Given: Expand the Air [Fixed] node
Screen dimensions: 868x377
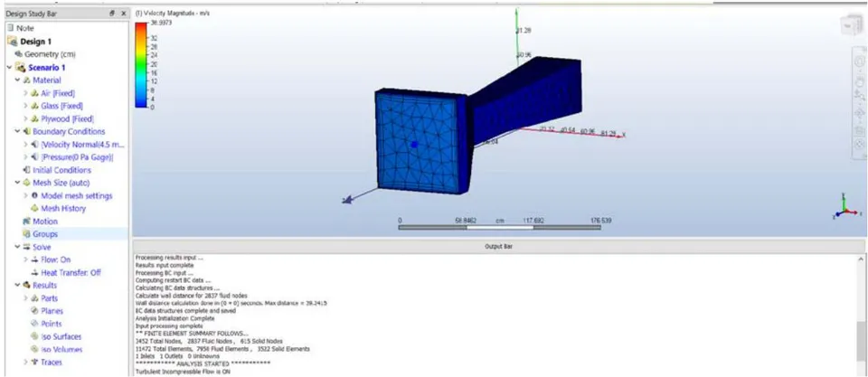Looking at the screenshot, I should 25,93.
